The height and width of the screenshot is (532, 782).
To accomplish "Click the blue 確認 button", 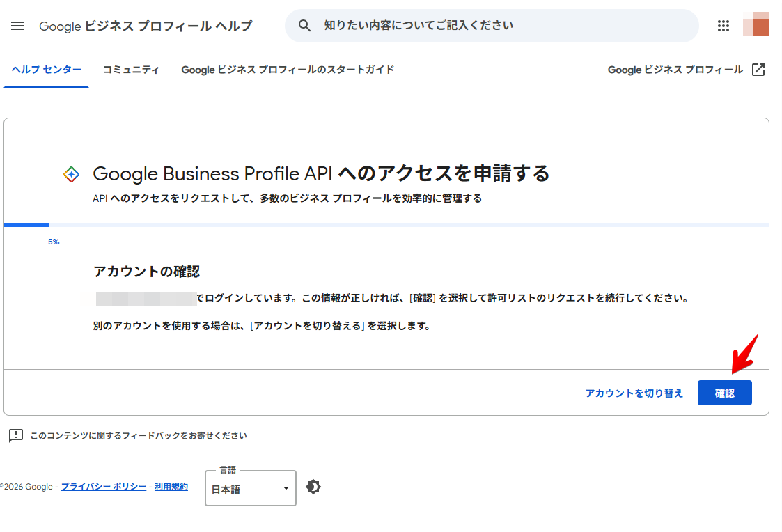I will point(725,393).
